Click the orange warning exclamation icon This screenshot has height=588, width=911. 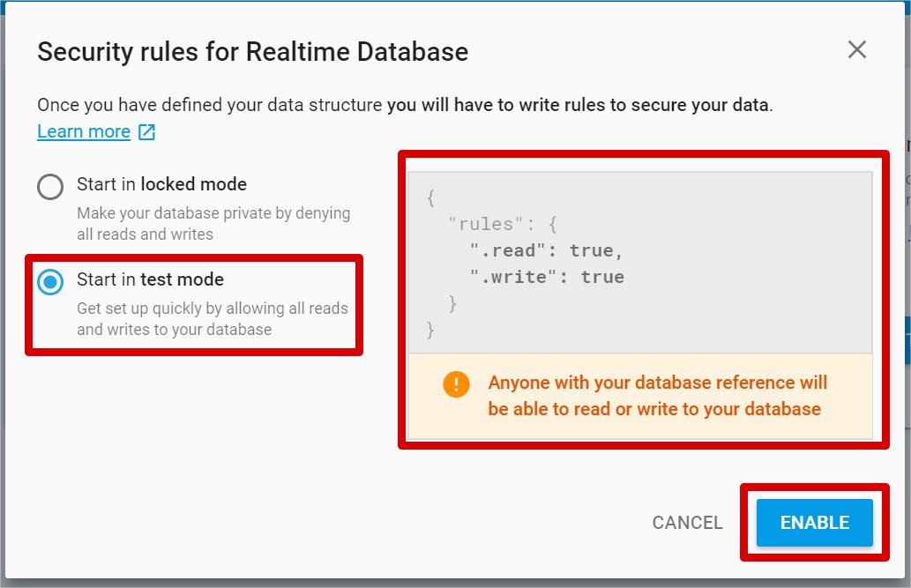tap(456, 384)
